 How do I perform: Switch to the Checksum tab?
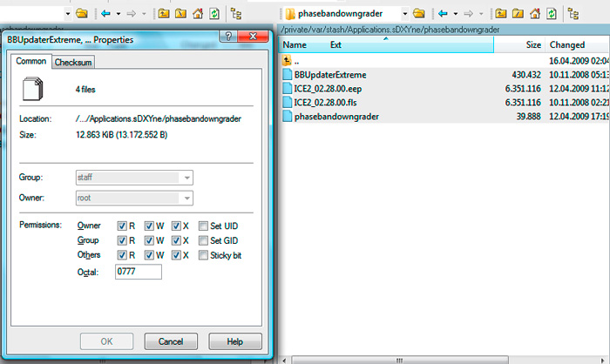pos(73,62)
